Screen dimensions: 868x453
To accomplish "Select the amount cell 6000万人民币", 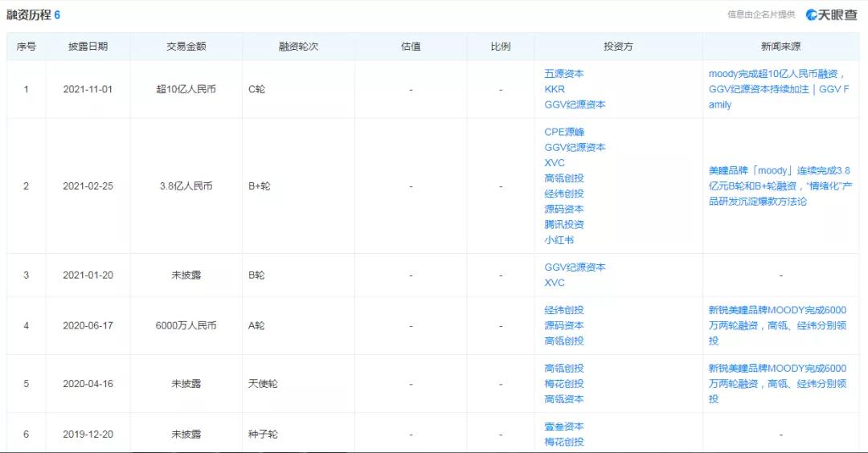I will tap(186, 326).
